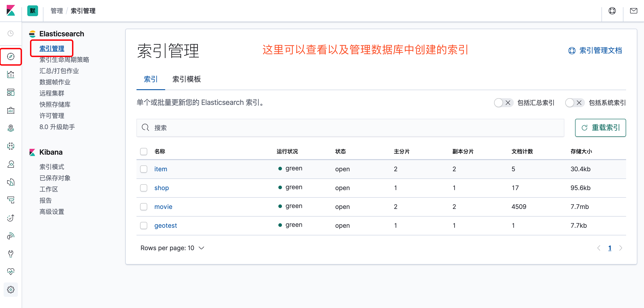Open Stack Monitoring heartbeat icon
This screenshot has height=308, width=644.
(11, 271)
